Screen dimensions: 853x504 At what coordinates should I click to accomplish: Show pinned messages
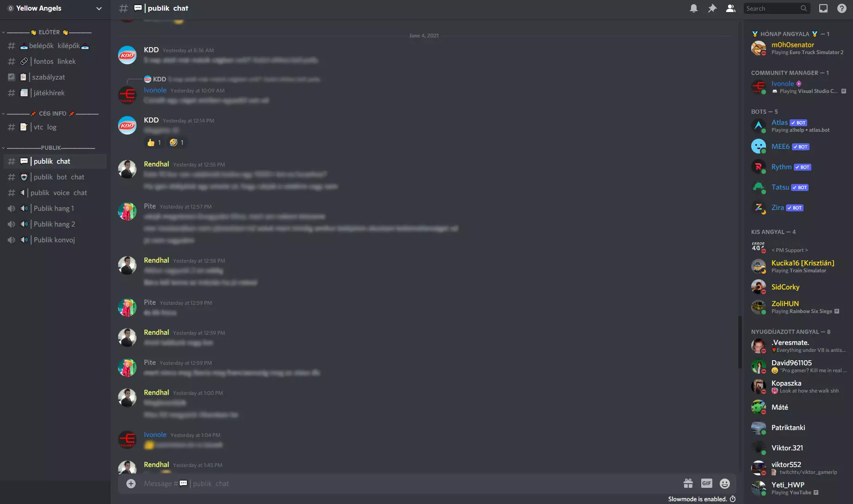[x=712, y=8]
